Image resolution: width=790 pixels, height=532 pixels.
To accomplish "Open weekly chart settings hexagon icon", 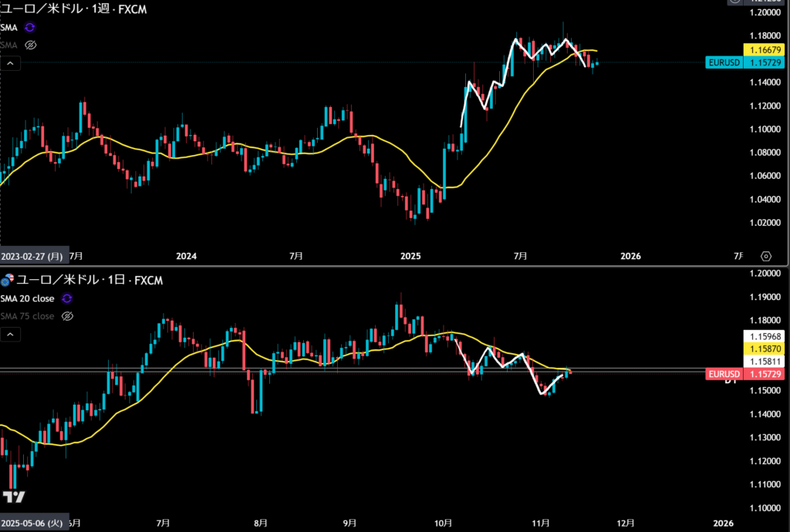I will (766, 256).
